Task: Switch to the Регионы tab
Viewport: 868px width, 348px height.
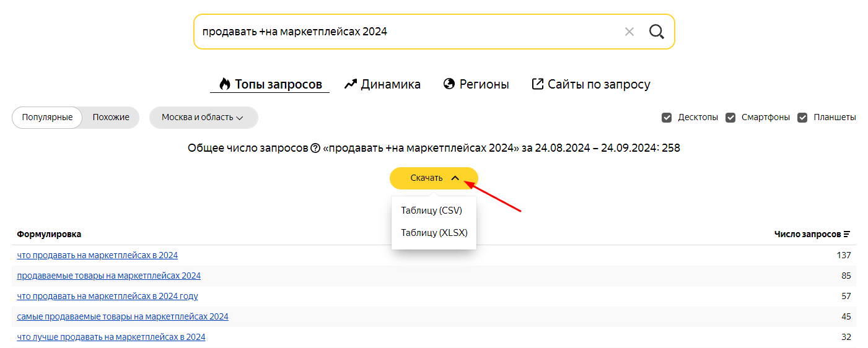Action: point(476,84)
